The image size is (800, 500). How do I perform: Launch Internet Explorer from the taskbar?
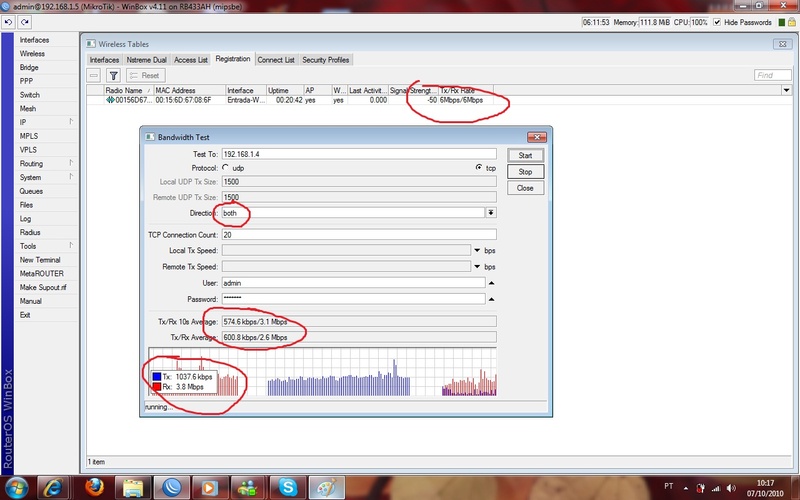click(x=53, y=488)
